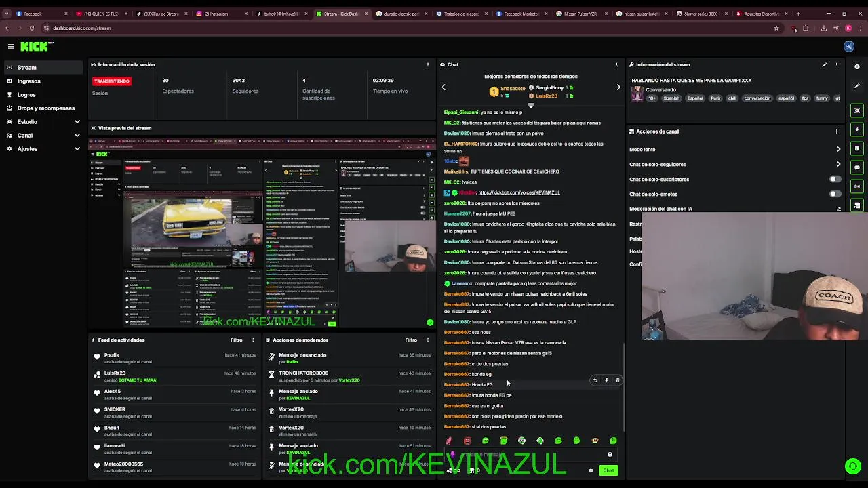Toggle the chat bubble widget in right rail
Image resolution: width=868 pixels, height=488 pixels.
point(857,167)
